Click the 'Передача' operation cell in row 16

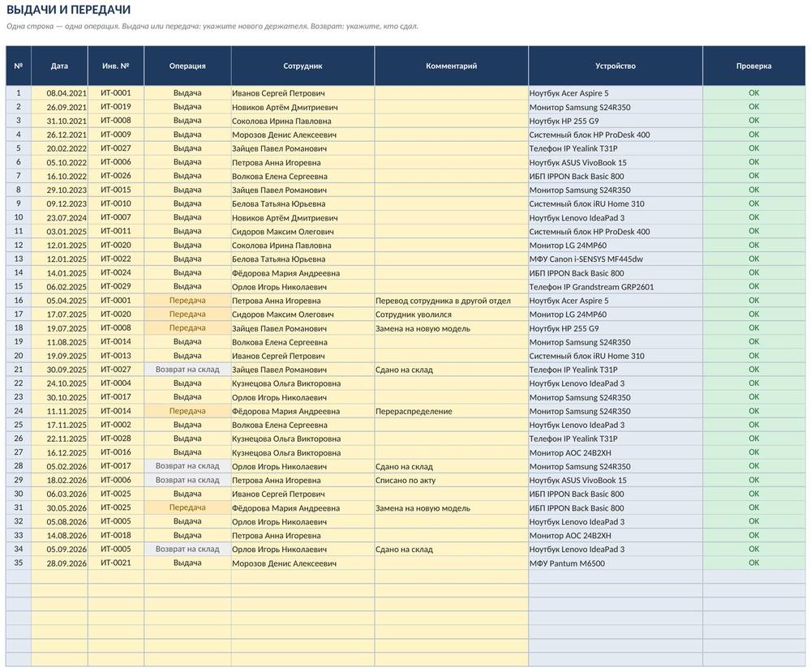tap(187, 300)
